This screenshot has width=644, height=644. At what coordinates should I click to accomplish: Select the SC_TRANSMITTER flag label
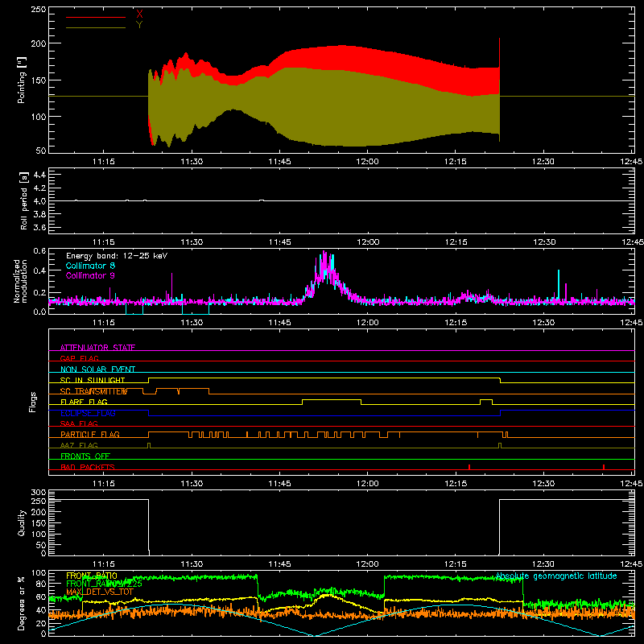(x=93, y=391)
